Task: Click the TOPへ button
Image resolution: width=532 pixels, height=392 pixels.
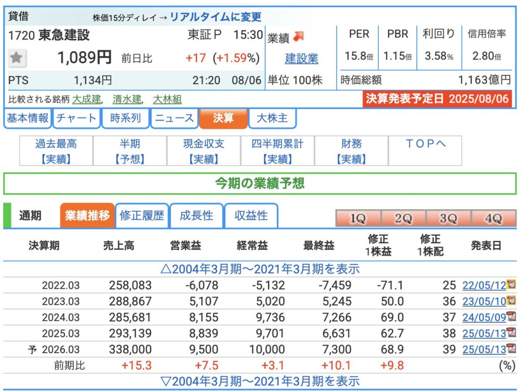Action: 425,151
